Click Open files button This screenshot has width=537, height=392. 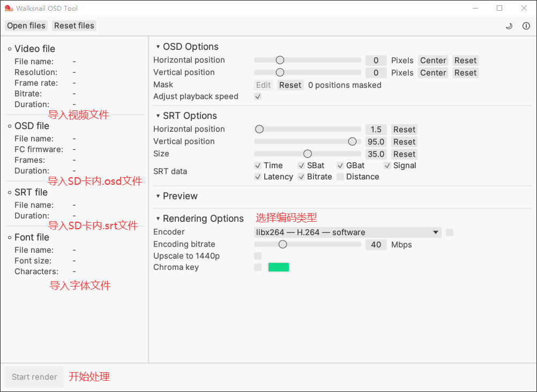(26, 26)
